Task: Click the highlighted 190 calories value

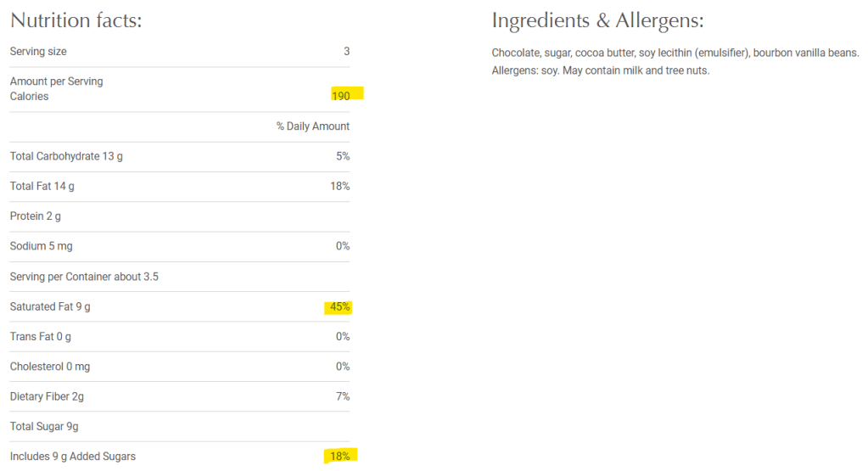Action: [x=341, y=96]
